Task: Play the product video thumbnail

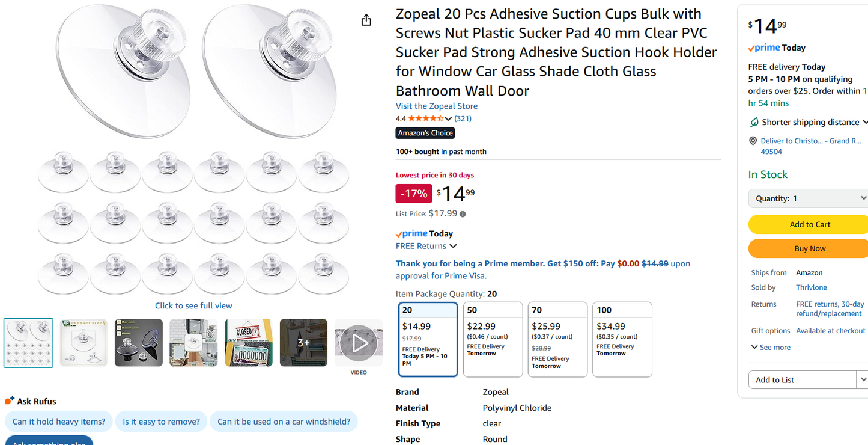Action: (x=359, y=343)
